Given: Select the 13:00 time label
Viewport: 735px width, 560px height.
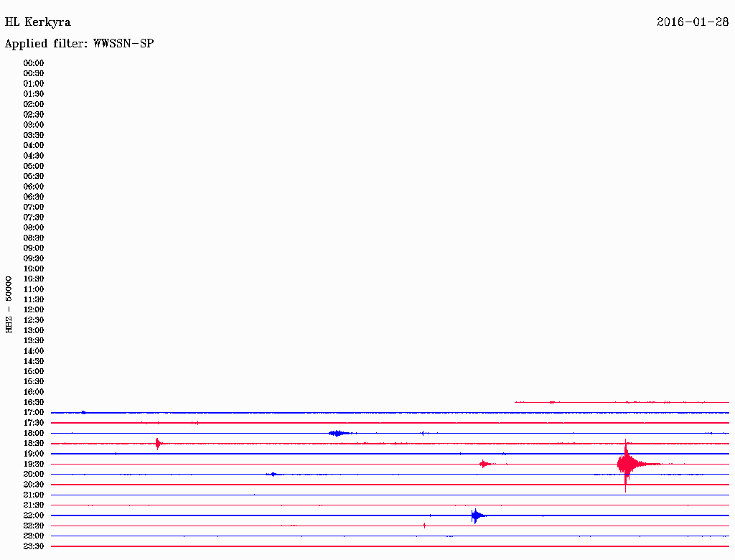Looking at the screenshot, I should point(34,330).
